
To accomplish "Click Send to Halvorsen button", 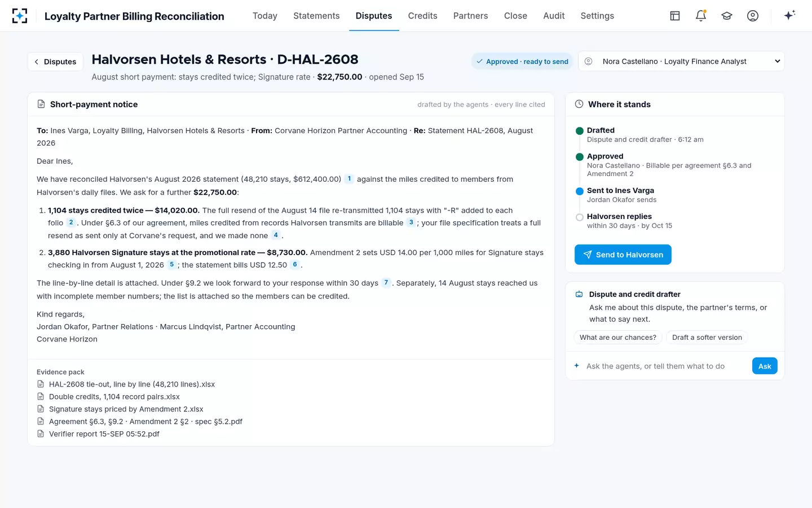I will click(x=623, y=255).
